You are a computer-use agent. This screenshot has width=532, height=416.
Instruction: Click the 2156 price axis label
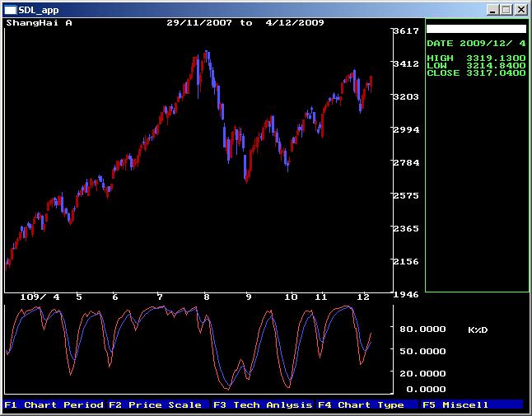click(x=406, y=261)
